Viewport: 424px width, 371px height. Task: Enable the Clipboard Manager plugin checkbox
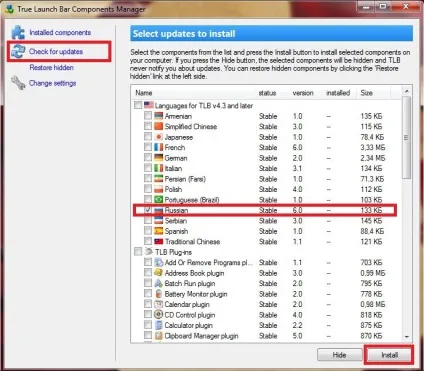click(x=148, y=335)
